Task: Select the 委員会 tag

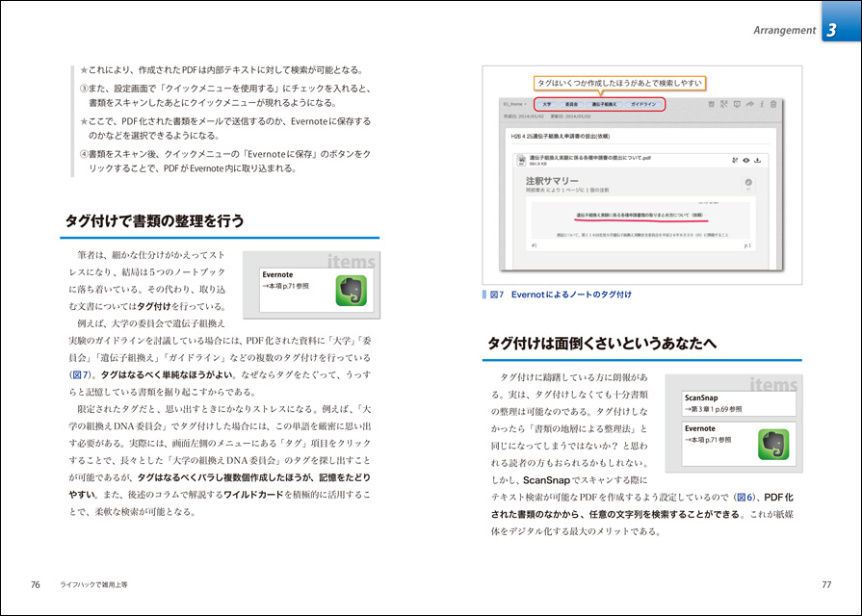Action: (571, 103)
